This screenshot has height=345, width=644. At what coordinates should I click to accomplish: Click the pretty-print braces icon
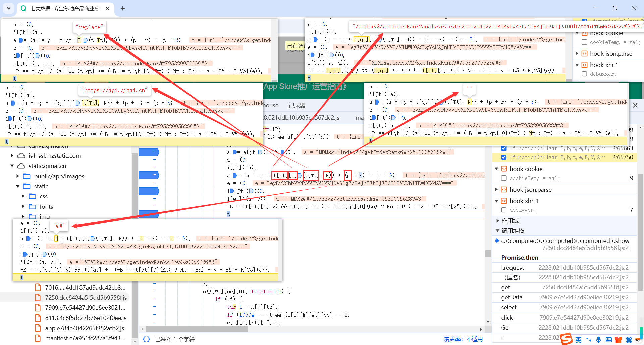tap(146, 339)
